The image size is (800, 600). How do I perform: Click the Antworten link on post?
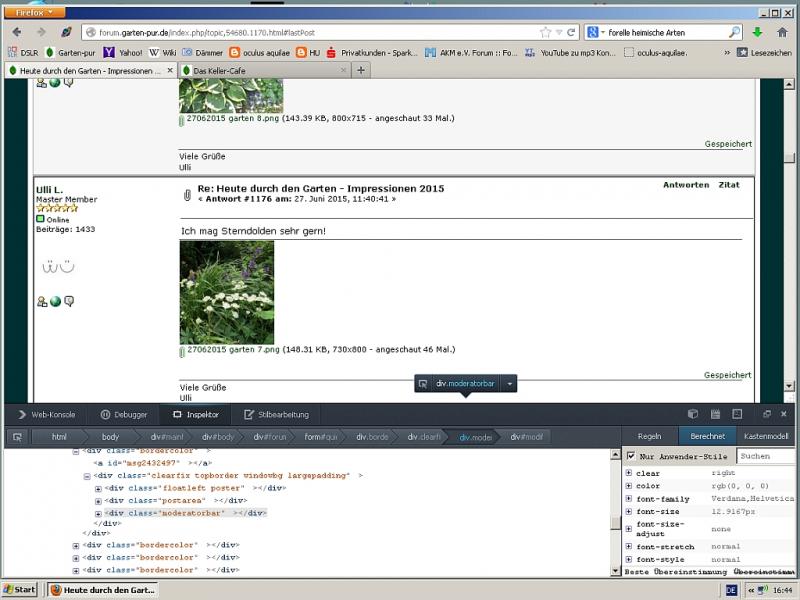click(x=686, y=185)
